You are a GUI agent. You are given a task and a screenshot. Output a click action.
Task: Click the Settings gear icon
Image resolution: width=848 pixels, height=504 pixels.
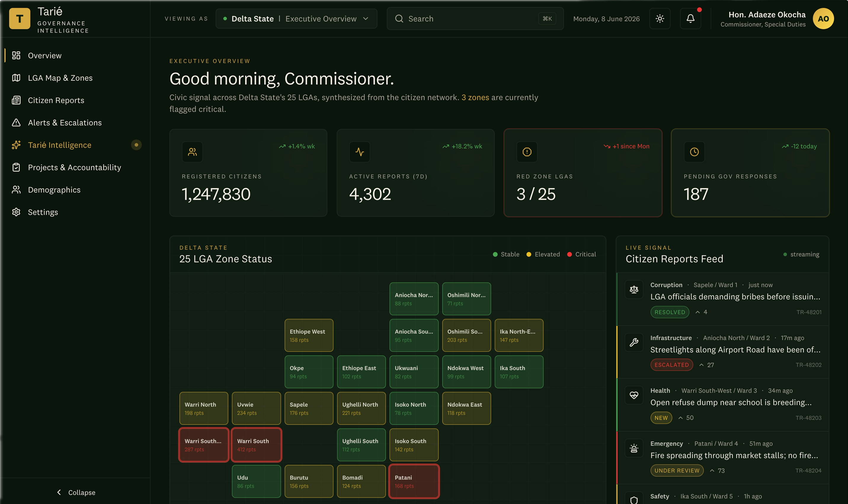click(x=16, y=212)
